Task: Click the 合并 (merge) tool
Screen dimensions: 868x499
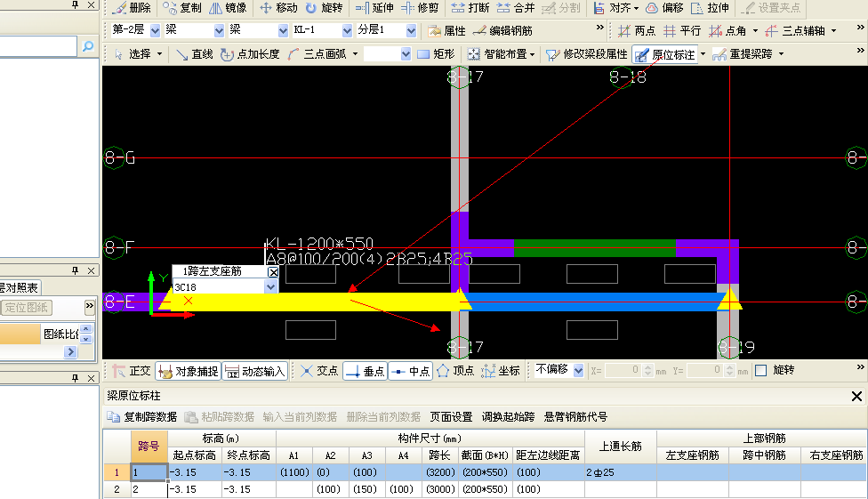Action: pos(516,8)
